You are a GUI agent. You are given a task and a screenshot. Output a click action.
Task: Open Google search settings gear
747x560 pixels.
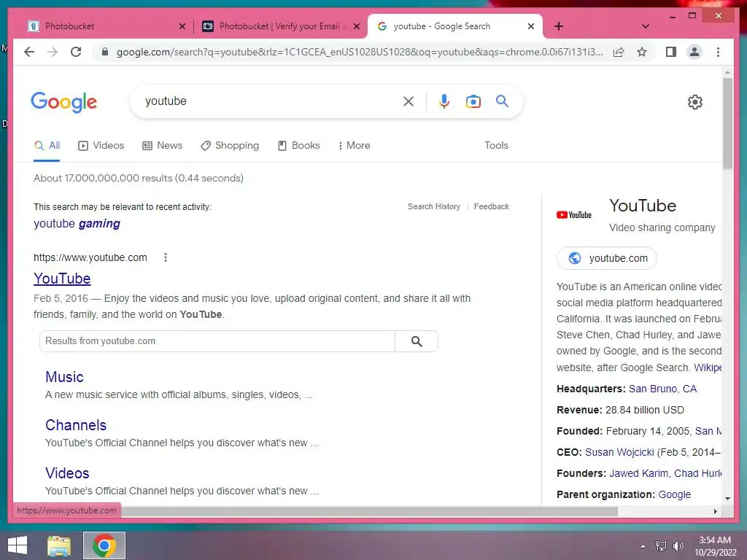point(694,102)
